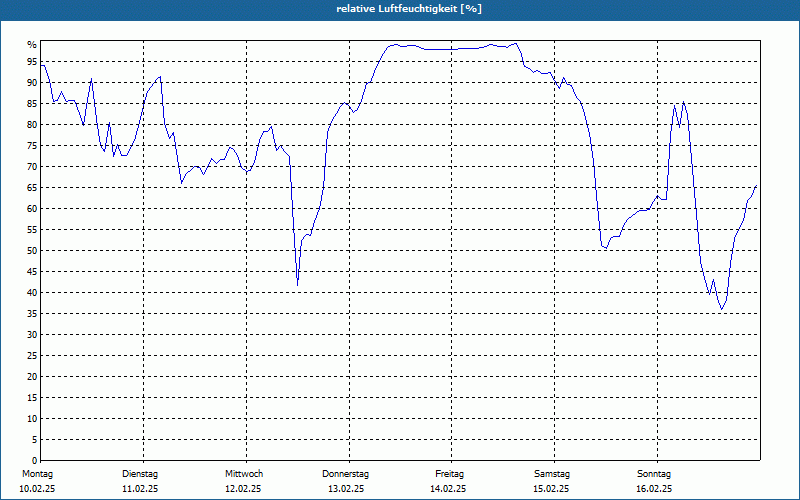The height and width of the screenshot is (500, 800).
Task: Click the Sunday humidity minimum near 36%
Action: pyautogui.click(x=721, y=309)
